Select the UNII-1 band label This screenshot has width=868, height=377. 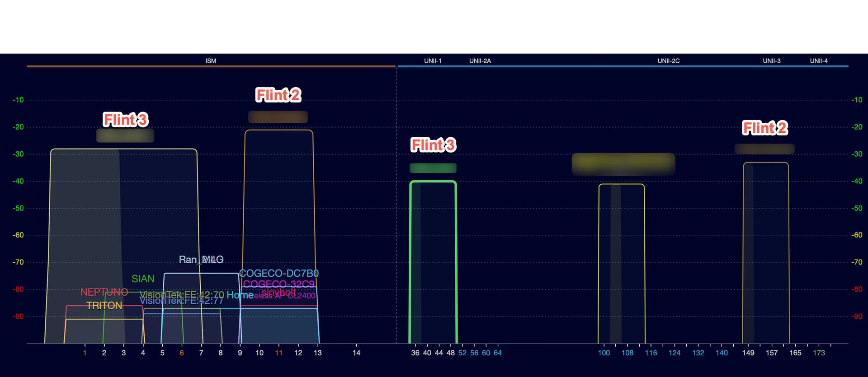[433, 61]
